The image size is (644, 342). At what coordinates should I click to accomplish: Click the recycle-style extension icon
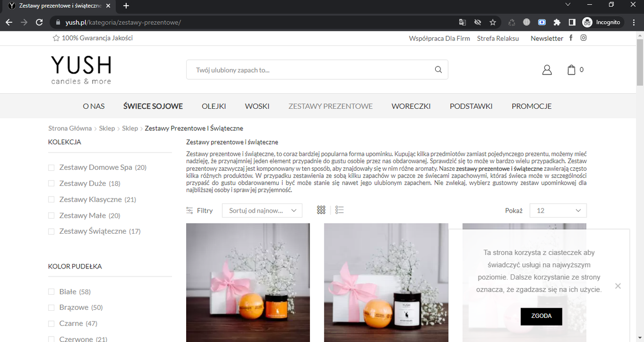coord(512,22)
